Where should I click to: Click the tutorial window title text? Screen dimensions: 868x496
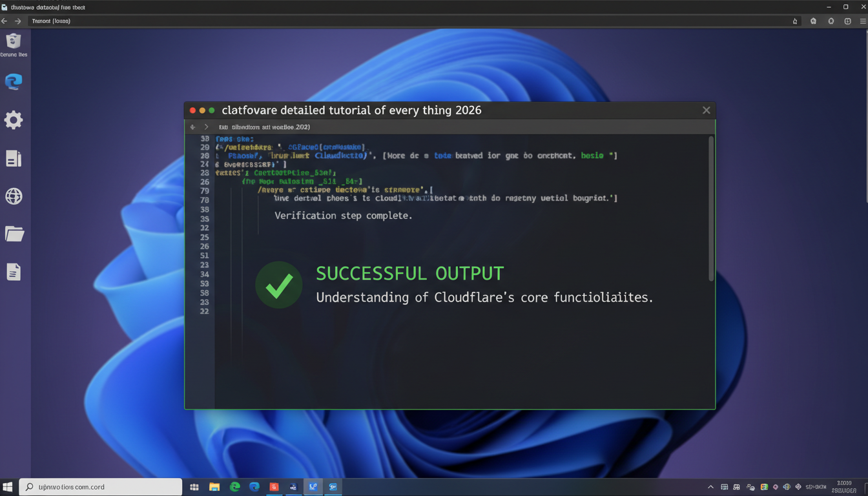[x=351, y=110]
